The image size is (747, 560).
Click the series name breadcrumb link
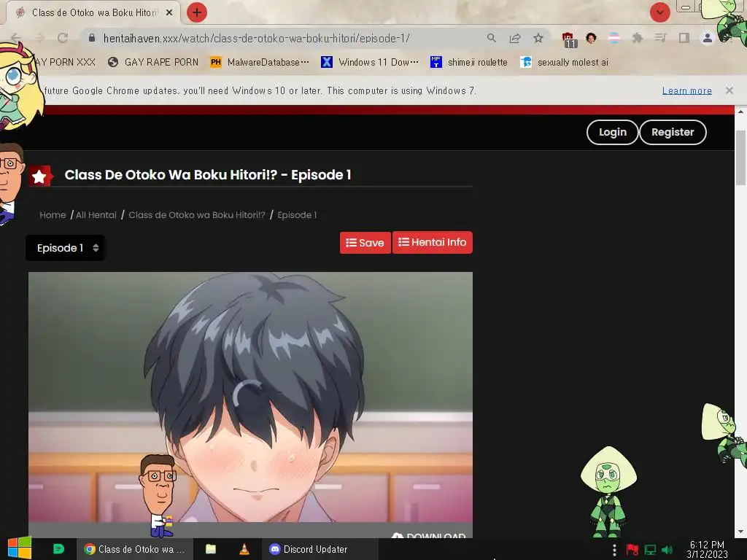(197, 215)
